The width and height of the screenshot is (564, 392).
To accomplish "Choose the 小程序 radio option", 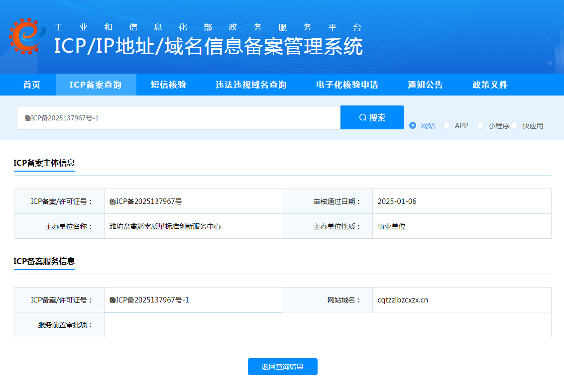I will click(x=480, y=125).
